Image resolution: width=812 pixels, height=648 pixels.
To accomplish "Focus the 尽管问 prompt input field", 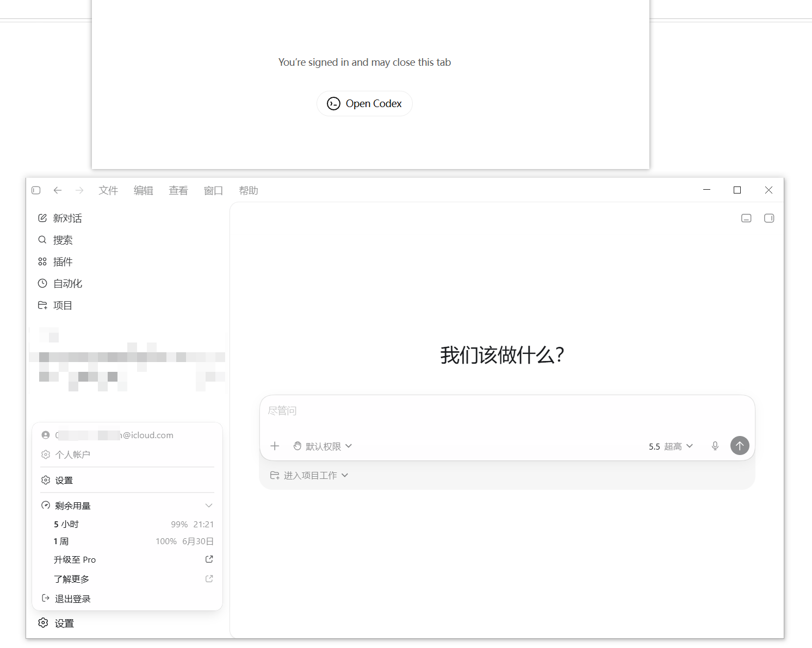I will 507,411.
